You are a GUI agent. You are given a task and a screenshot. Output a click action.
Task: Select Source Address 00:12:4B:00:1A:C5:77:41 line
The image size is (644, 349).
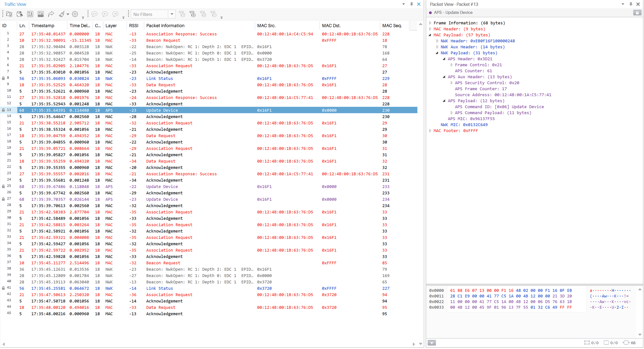[503, 95]
